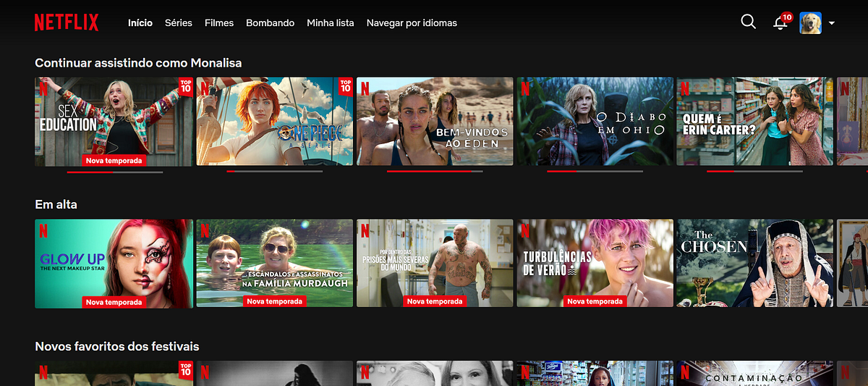The height and width of the screenshot is (386, 868).
Task: Click Top 10 badge on Sex Education
Action: pos(186,87)
